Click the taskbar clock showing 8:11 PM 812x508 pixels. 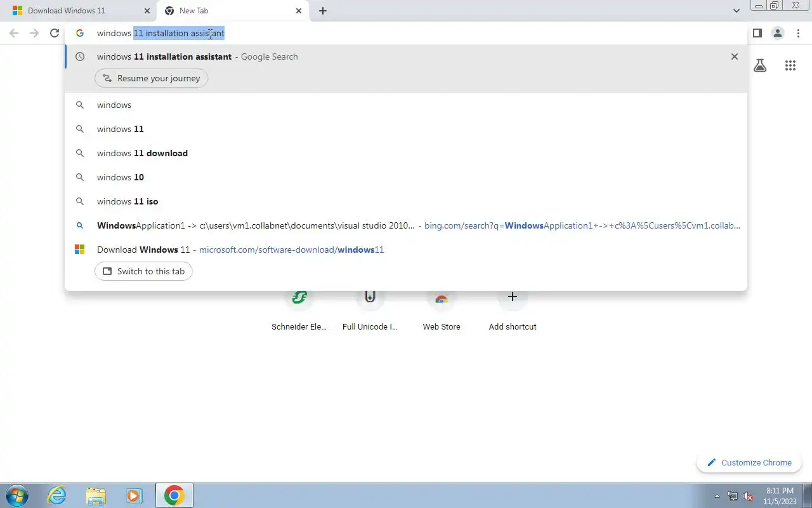(780, 496)
